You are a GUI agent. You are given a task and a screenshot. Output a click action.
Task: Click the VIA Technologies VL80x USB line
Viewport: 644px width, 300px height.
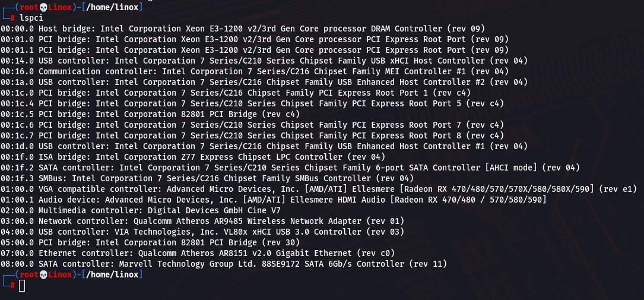click(x=202, y=232)
